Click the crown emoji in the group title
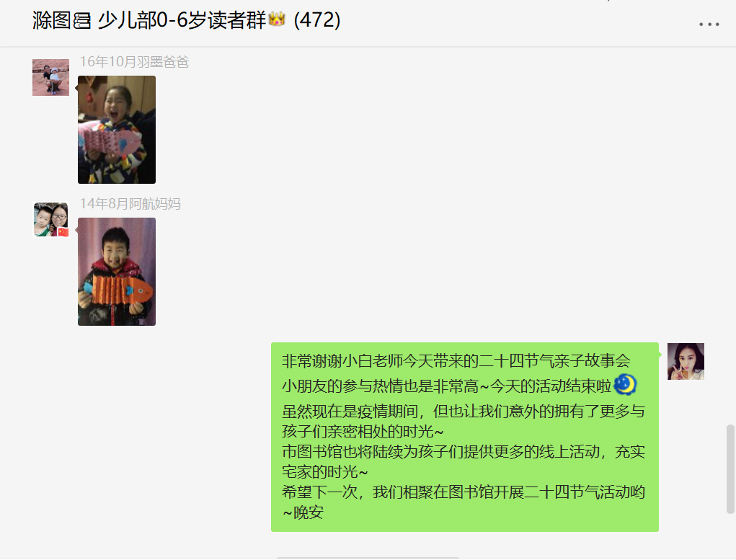 (x=277, y=19)
